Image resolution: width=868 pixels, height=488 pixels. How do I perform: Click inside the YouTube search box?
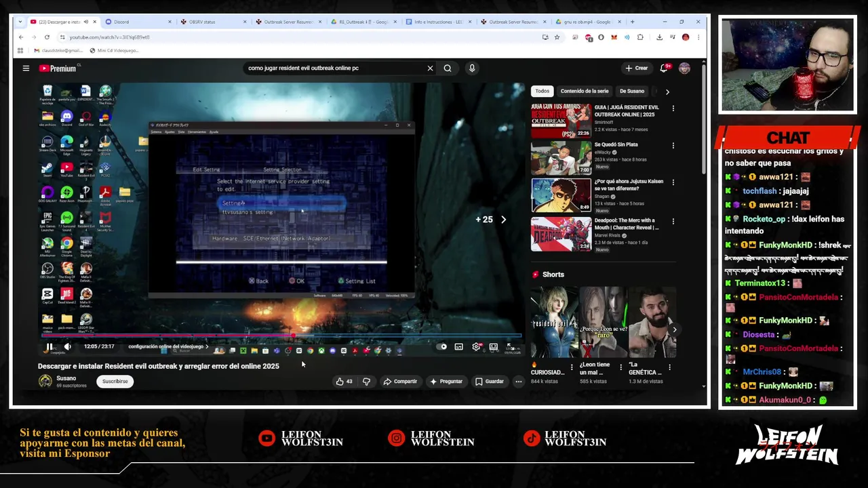pyautogui.click(x=336, y=68)
